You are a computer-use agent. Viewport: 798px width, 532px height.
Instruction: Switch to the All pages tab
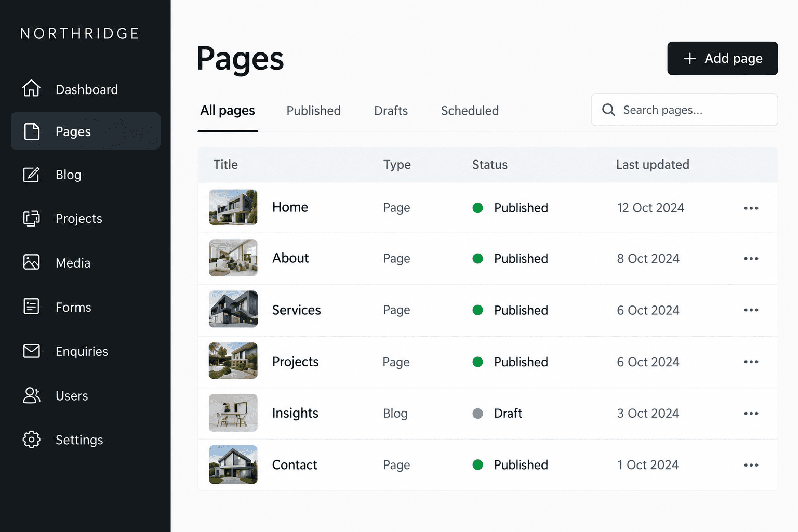(228, 111)
